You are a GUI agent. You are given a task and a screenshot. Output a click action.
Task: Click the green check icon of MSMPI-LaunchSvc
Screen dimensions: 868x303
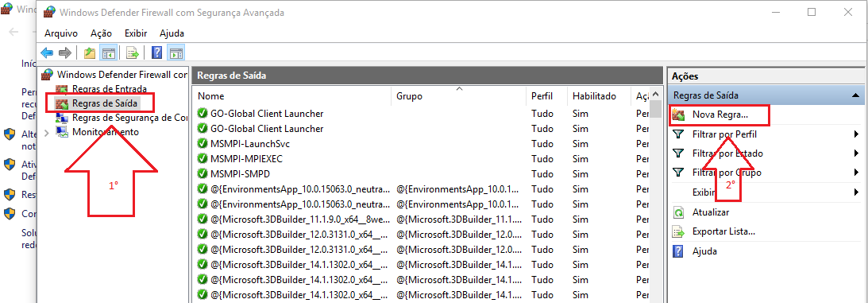coord(202,143)
